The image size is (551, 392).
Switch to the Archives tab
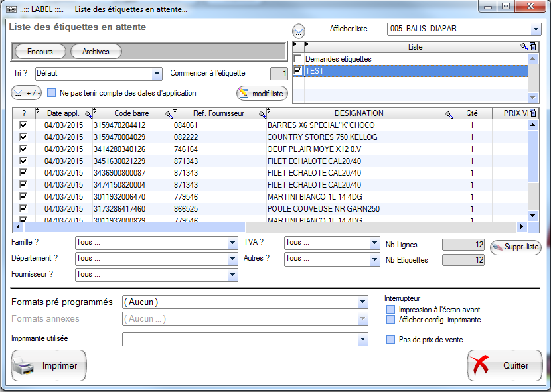96,52
